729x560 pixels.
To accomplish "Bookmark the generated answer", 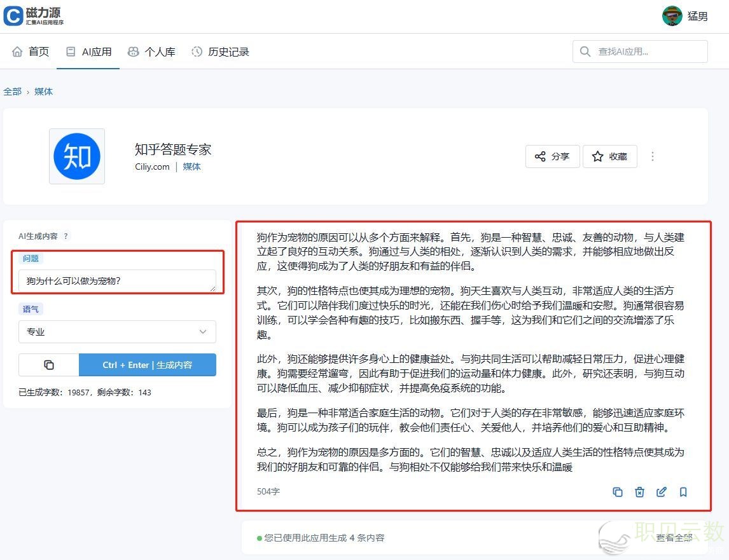I will pos(683,492).
